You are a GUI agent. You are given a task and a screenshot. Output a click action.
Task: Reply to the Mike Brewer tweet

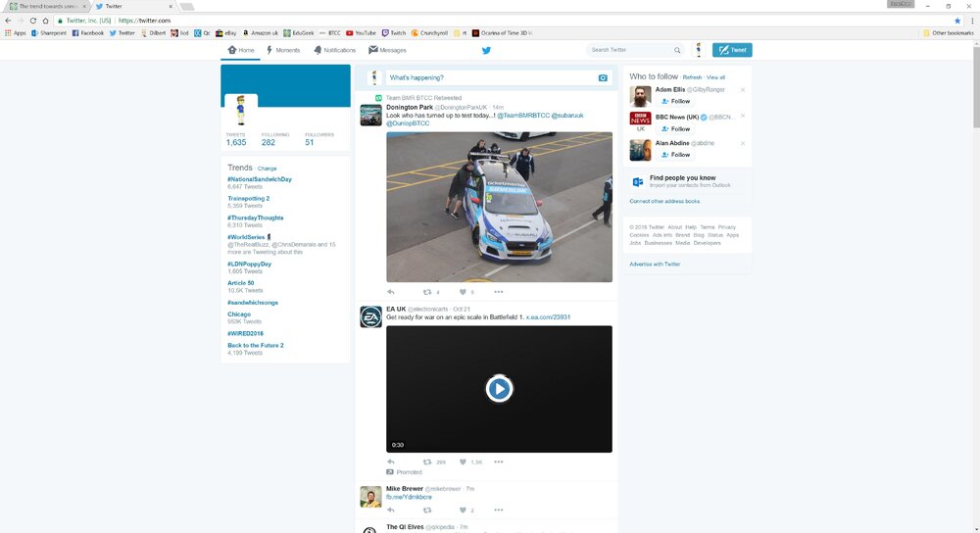[391, 509]
